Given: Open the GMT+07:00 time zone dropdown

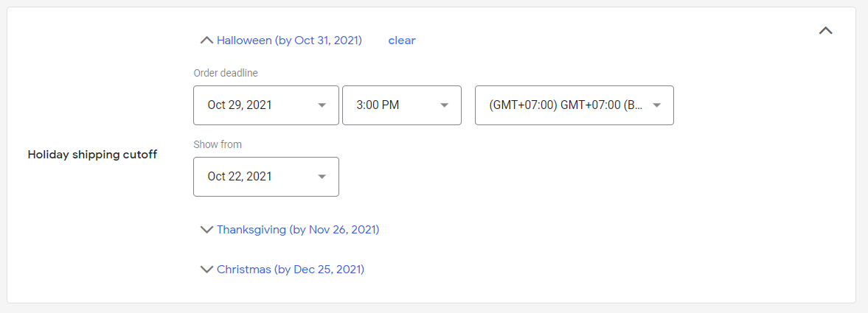Looking at the screenshot, I should click(574, 105).
